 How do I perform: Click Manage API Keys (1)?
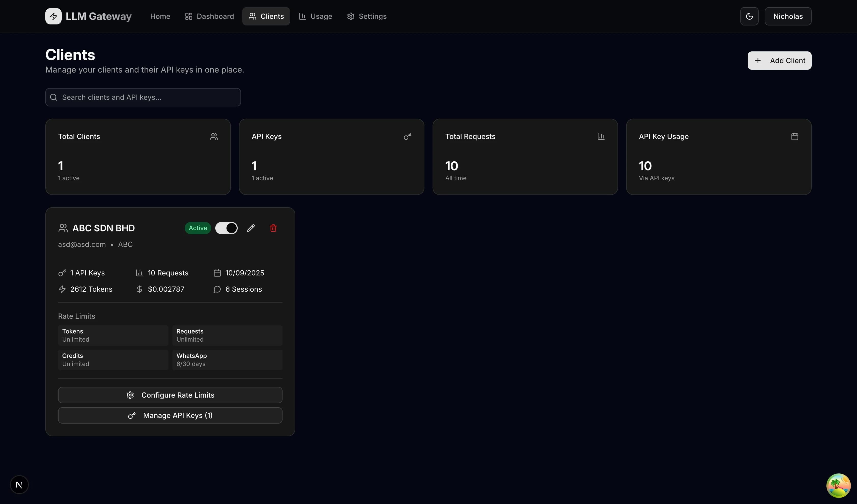tap(170, 415)
